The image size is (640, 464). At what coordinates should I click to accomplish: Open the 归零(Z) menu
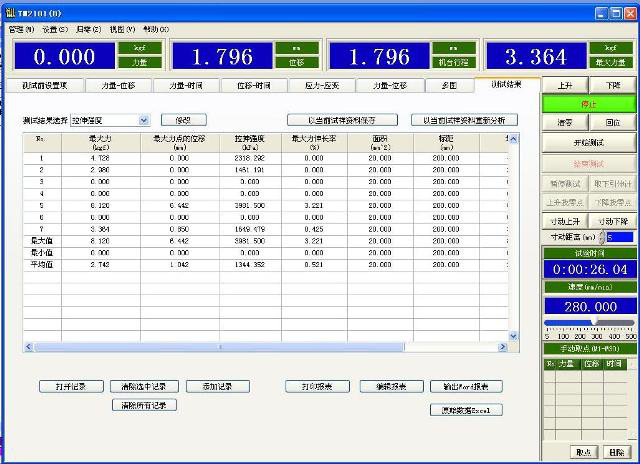coord(89,29)
